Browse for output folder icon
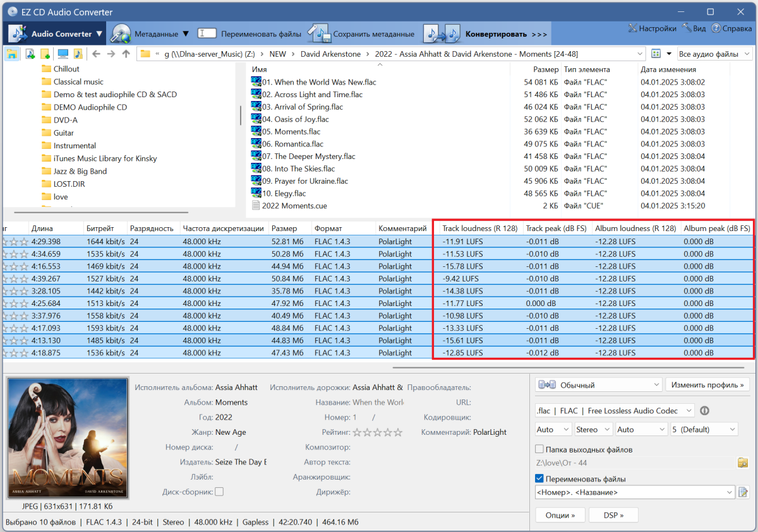Viewport: 758px width, 532px height. (x=743, y=463)
